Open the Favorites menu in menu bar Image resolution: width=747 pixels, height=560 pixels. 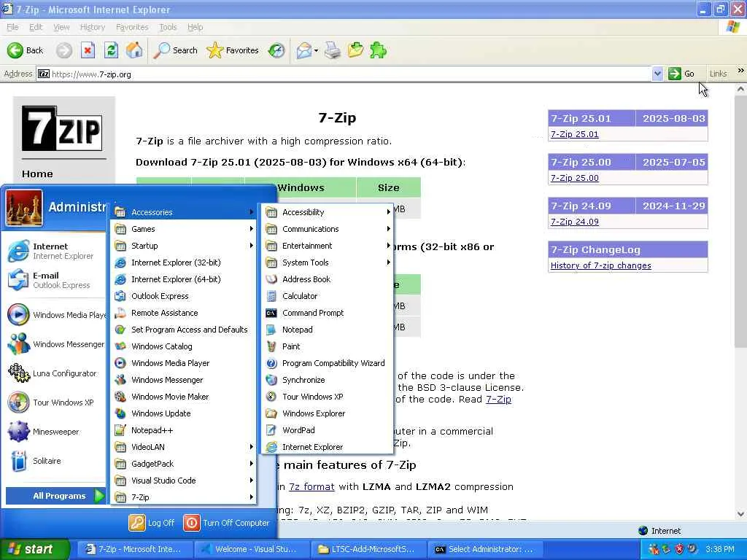coord(132,27)
